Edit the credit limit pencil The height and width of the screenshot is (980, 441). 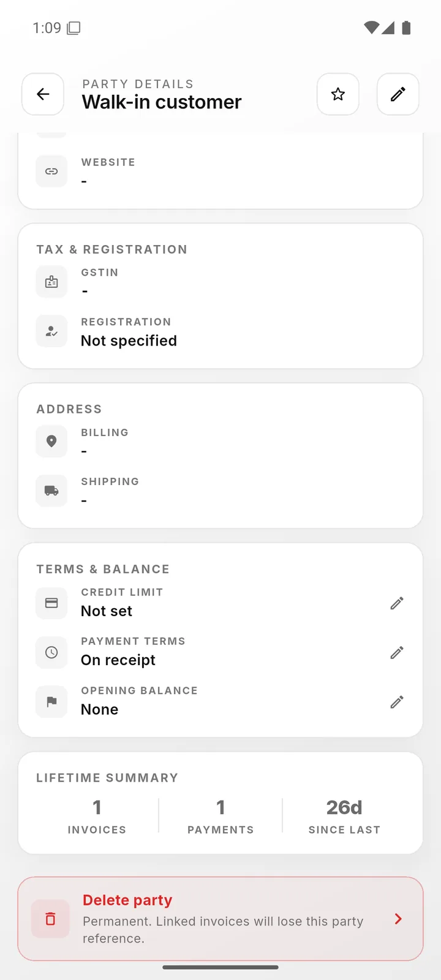pyautogui.click(x=397, y=603)
